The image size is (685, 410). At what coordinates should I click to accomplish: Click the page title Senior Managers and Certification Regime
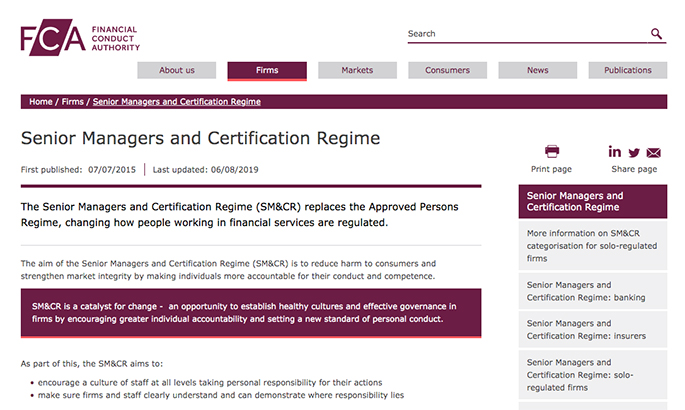click(201, 138)
